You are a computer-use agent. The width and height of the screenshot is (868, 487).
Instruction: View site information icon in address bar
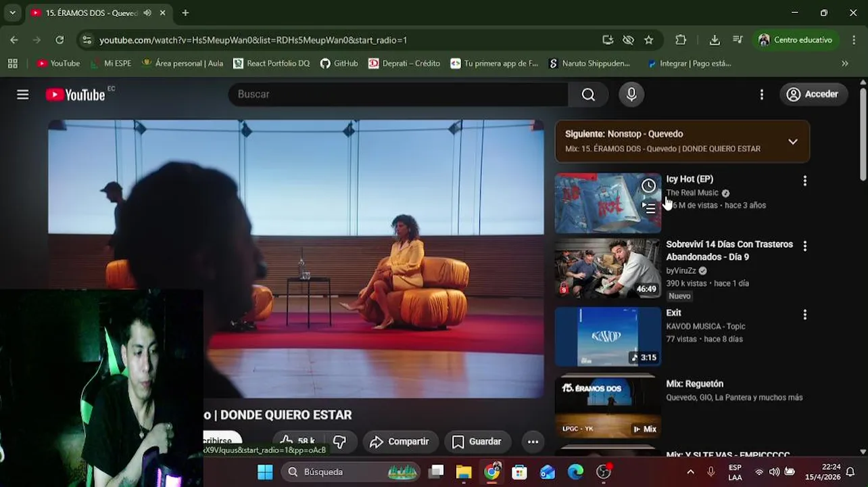(87, 40)
